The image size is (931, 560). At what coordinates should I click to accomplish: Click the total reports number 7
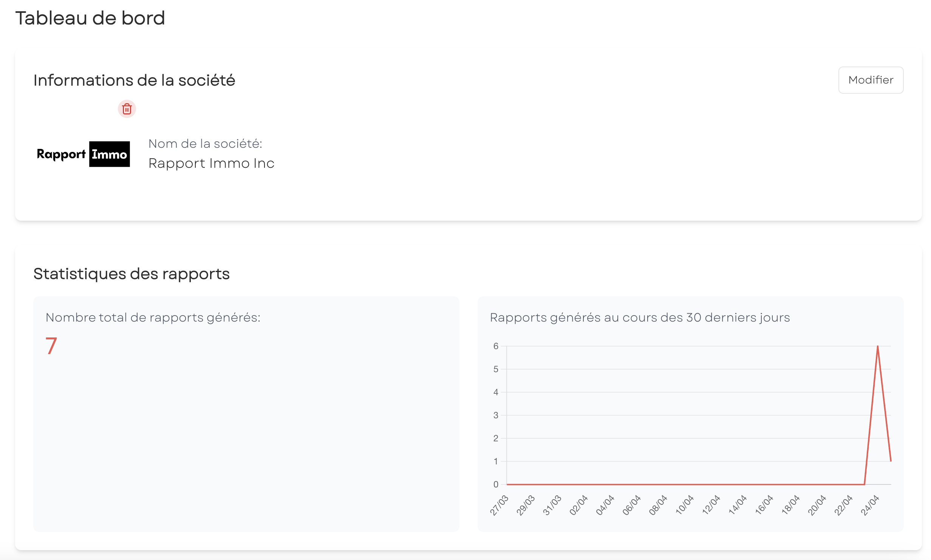tap(51, 346)
